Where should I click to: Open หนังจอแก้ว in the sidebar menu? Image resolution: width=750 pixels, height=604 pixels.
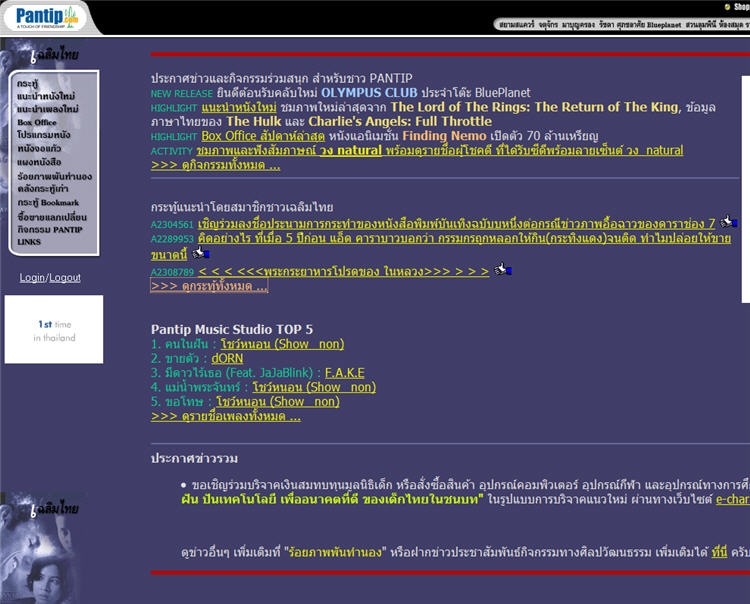click(x=39, y=148)
